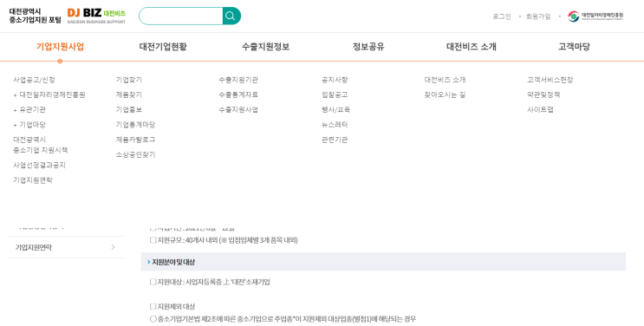Open 기업홍보 submenu item
Screen dimensions: 644x326
(x=129, y=110)
